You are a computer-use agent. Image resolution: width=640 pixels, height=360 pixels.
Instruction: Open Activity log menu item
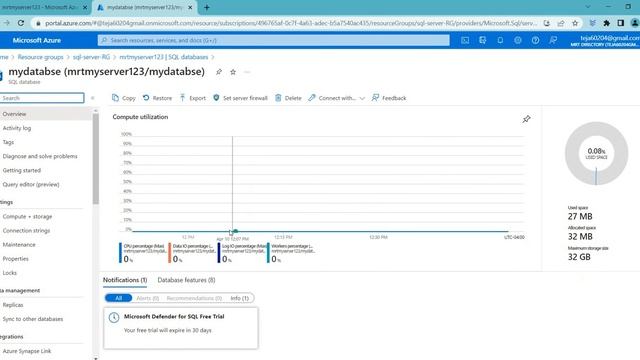tap(17, 128)
